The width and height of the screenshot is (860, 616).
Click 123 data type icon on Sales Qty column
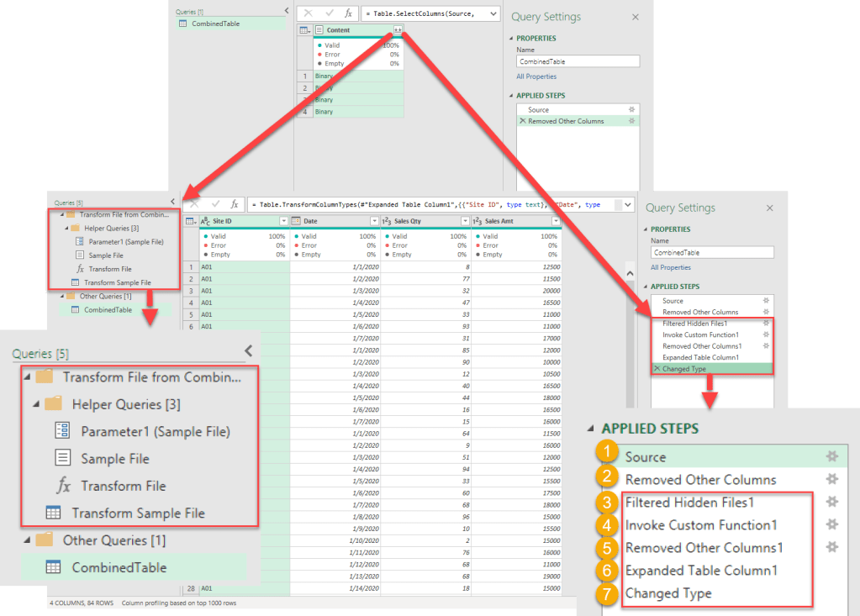click(386, 221)
